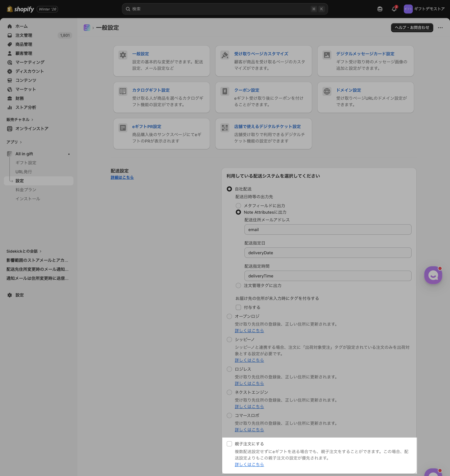Click the purple chat support bubble
This screenshot has height=476, width=450.
pyautogui.click(x=433, y=275)
